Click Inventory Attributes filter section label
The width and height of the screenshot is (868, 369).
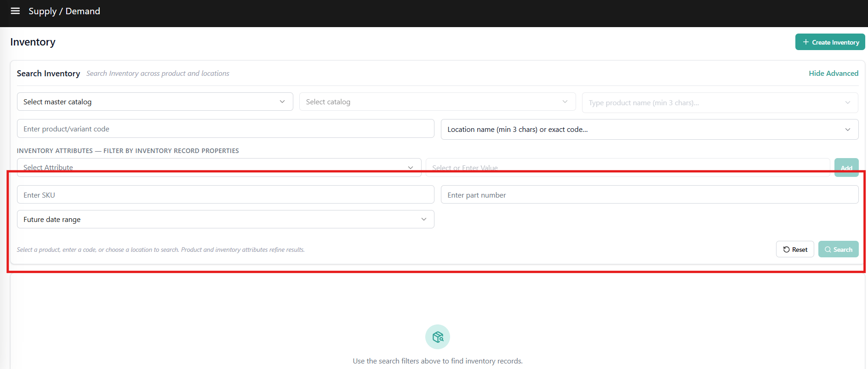pos(128,151)
